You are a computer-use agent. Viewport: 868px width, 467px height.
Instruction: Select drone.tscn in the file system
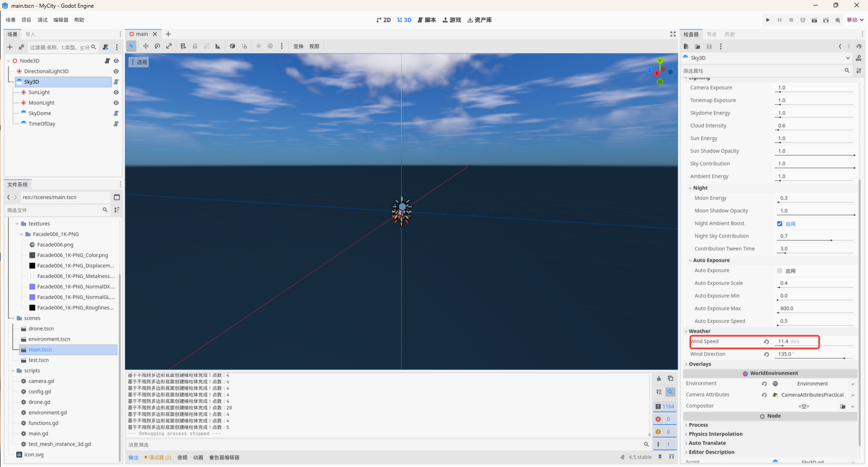coord(41,329)
